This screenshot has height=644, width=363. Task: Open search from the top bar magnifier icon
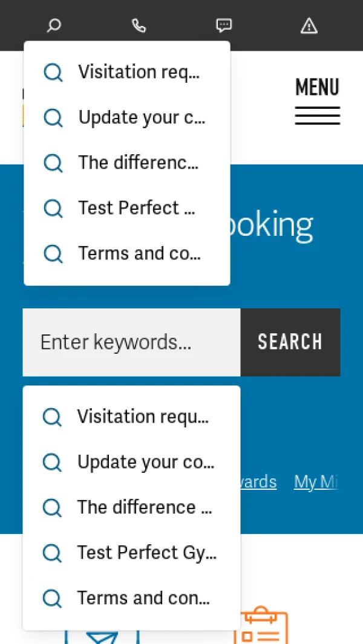pos(54,25)
